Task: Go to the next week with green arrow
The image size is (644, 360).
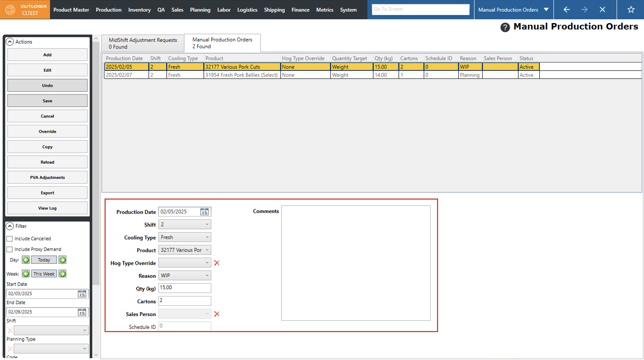Action: pyautogui.click(x=63, y=274)
